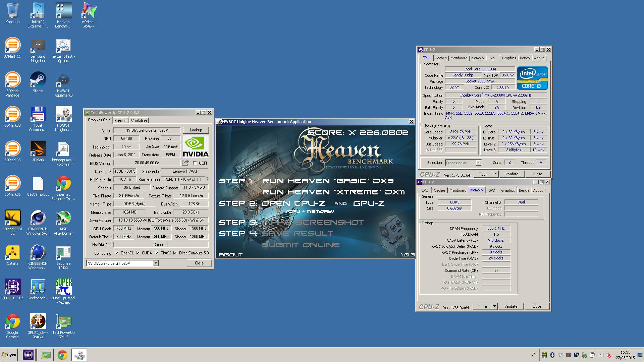The width and height of the screenshot is (644, 362).
Task: Open Intel Extreme Tuning desktop shortcut
Action: (x=38, y=15)
